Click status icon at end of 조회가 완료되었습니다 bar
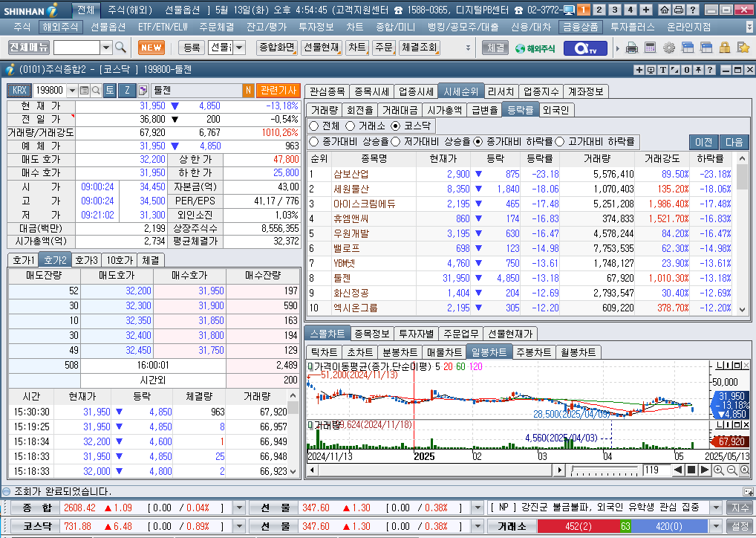This screenshot has height=538, width=756. (748, 492)
